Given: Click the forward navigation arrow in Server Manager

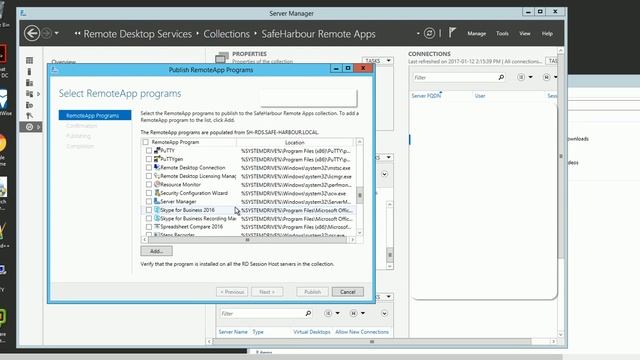Looking at the screenshot, I should click(47, 33).
